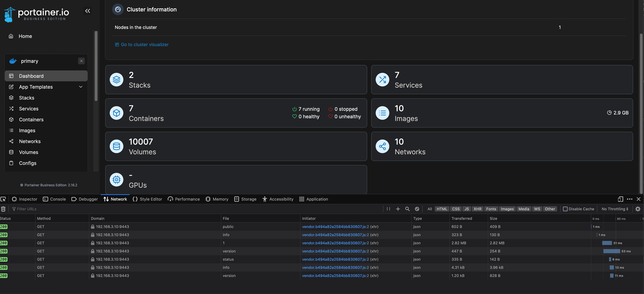Sort by the Initiator column header
The image size is (644, 294).
356,218
